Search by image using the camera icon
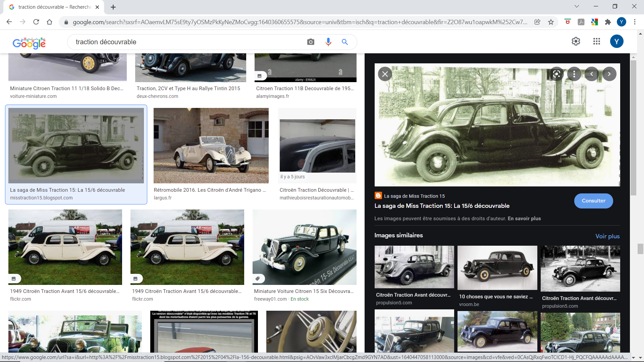Image resolution: width=644 pixels, height=362 pixels. (311, 42)
